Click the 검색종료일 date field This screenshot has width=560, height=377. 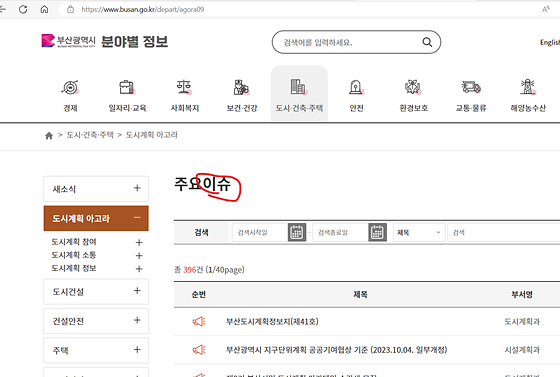point(340,232)
